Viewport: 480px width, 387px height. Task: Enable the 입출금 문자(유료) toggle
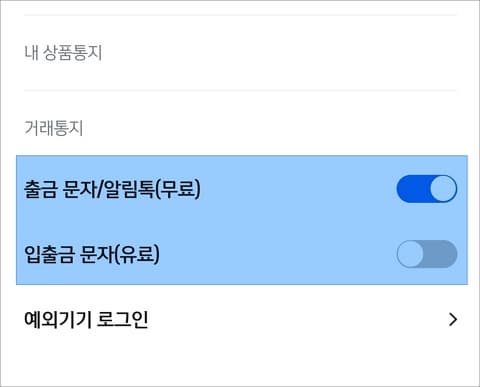pyautogui.click(x=427, y=254)
